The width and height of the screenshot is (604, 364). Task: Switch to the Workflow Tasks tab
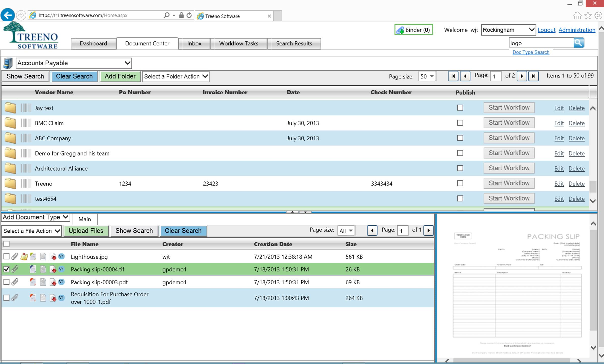point(238,43)
